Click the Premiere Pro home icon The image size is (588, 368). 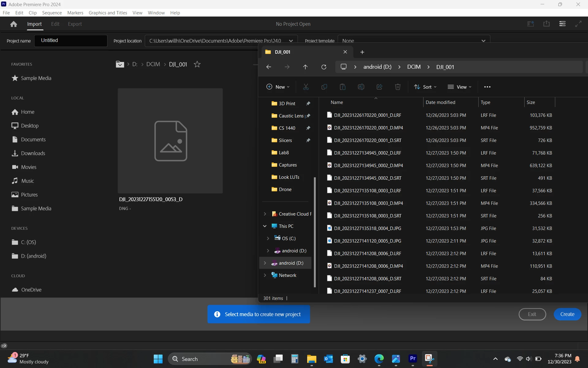(x=13, y=24)
